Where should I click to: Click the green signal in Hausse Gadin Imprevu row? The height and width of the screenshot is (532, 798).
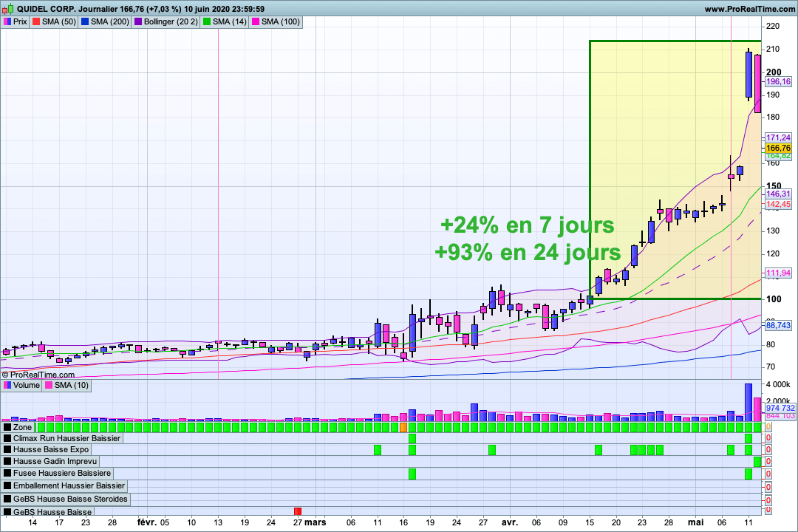click(757, 462)
